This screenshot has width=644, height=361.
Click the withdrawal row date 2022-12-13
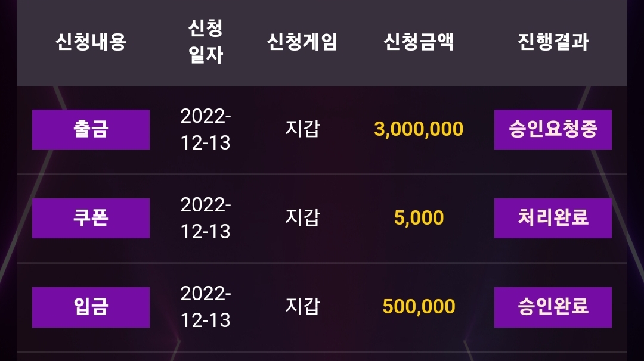pos(205,129)
